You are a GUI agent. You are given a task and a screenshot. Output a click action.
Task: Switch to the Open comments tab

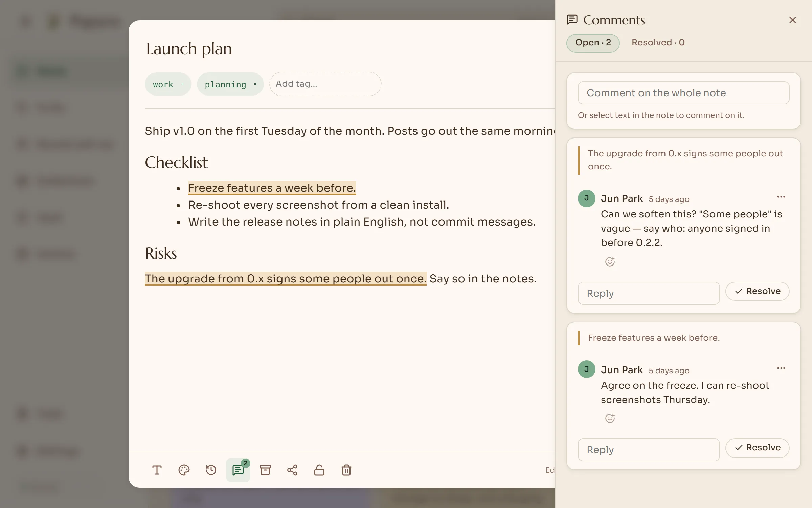[x=593, y=43]
